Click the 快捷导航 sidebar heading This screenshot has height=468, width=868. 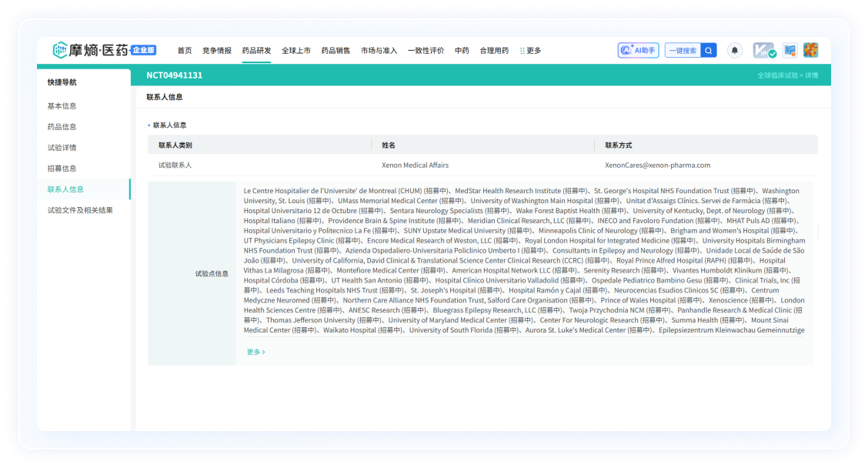[62, 82]
